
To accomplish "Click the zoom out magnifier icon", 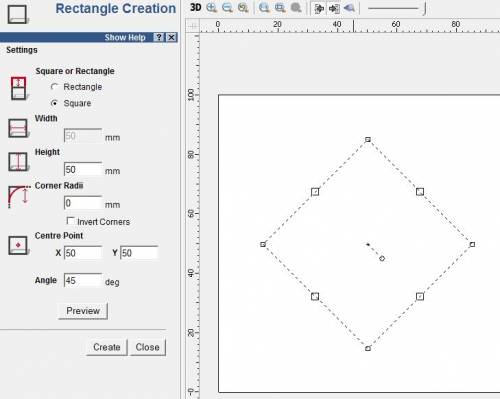I will (227, 8).
